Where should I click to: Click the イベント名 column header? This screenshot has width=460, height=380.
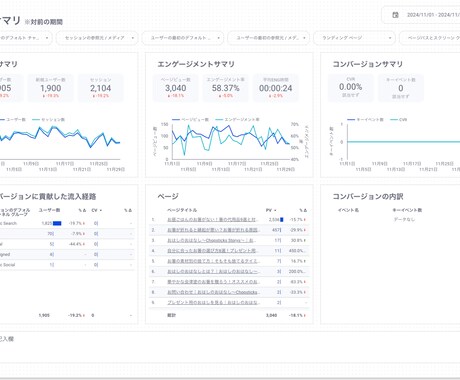(348, 210)
